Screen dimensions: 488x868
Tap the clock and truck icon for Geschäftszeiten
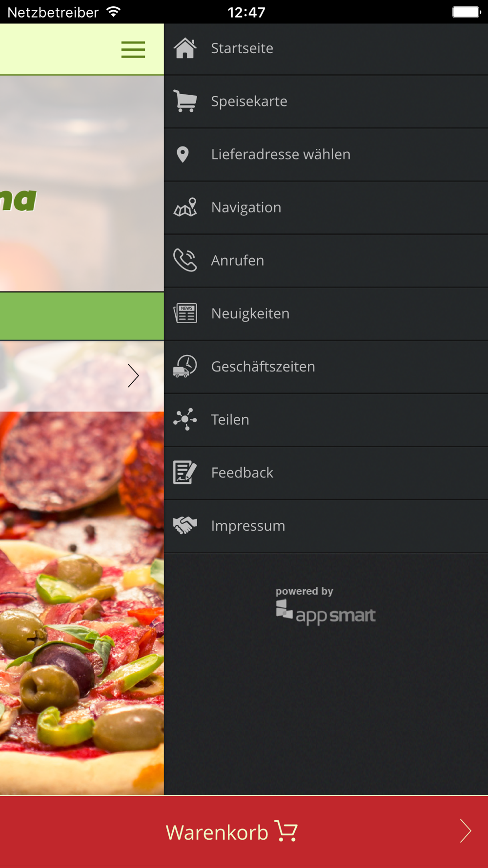click(185, 367)
